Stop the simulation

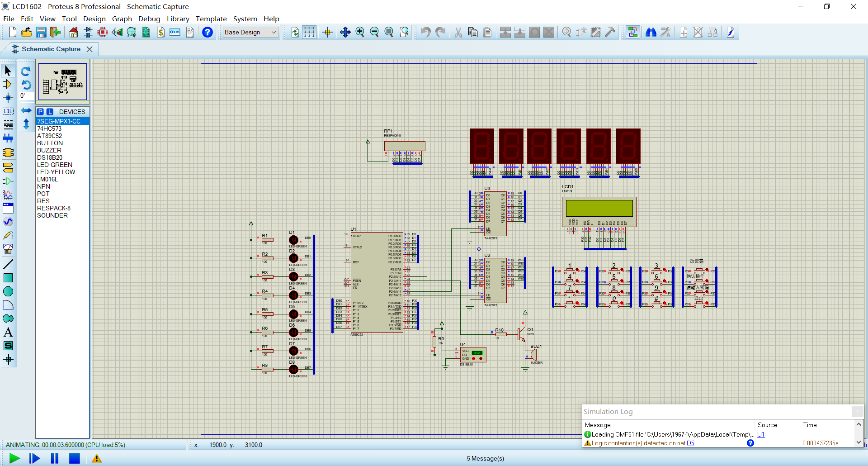tap(75, 458)
